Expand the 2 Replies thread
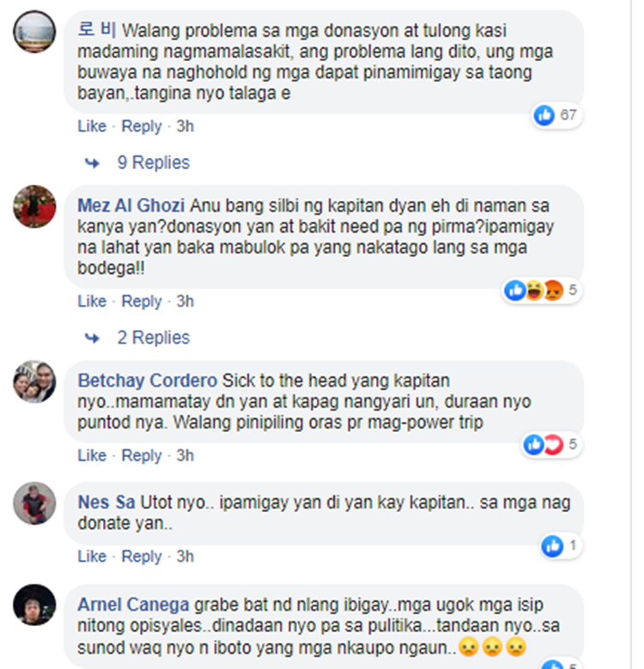The height and width of the screenshot is (669, 644). [154, 338]
